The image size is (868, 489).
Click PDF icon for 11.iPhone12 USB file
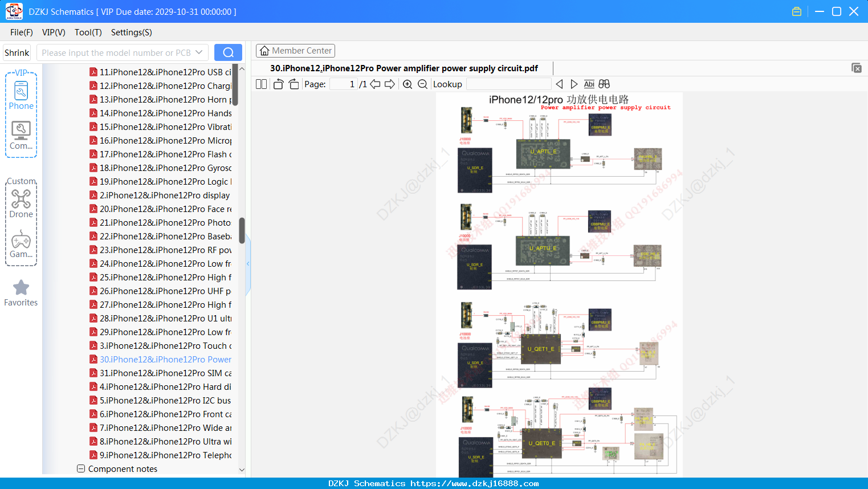[93, 72]
